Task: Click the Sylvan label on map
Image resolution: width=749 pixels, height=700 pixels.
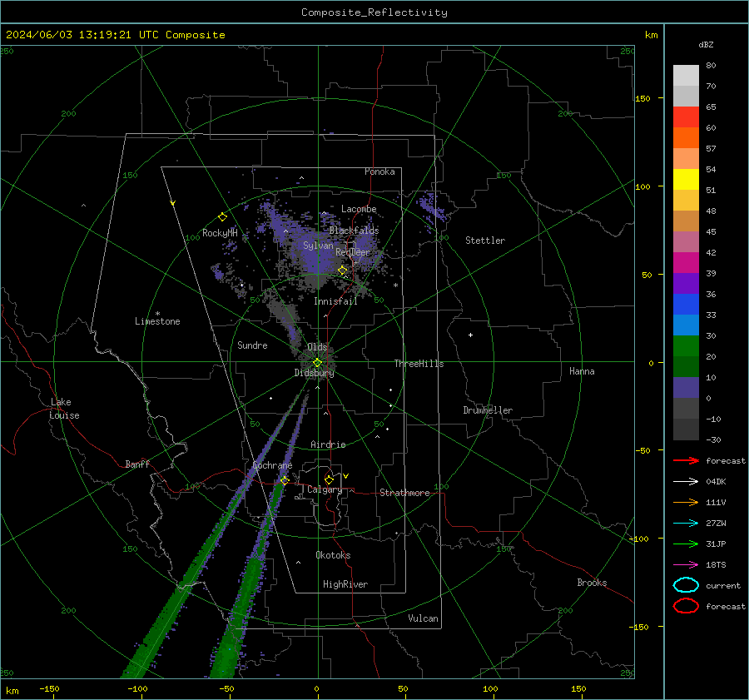Action: (x=318, y=246)
